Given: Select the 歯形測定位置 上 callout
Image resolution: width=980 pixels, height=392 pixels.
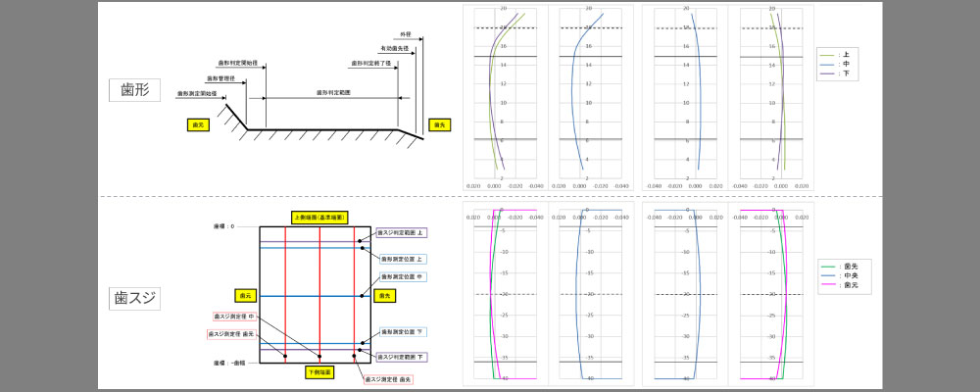Looking at the screenshot, I should [x=404, y=258].
